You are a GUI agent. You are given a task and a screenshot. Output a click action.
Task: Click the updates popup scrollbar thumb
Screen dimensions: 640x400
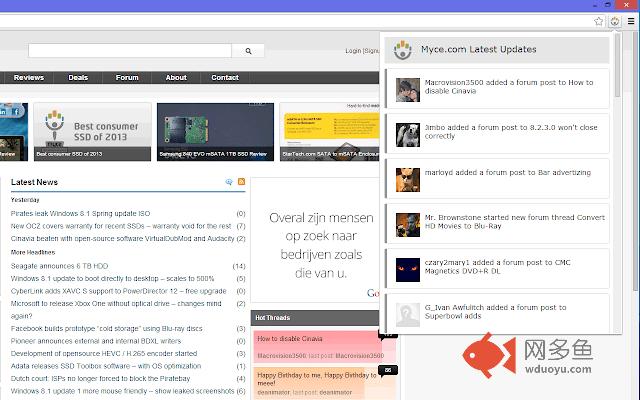(618, 65)
